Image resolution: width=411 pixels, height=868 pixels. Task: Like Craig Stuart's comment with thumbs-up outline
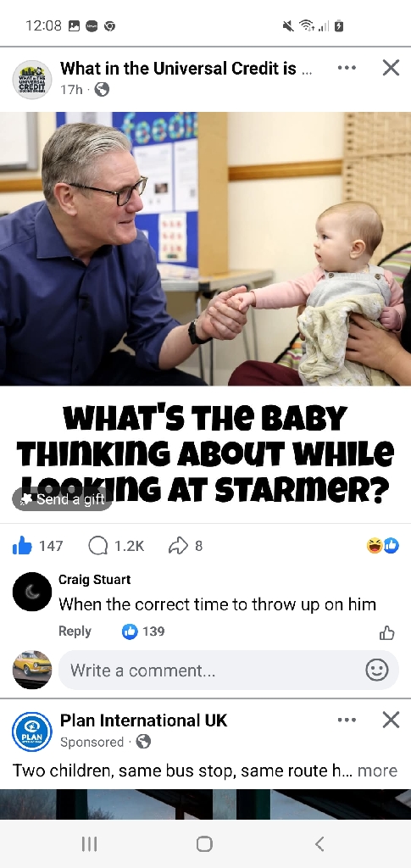[x=387, y=632]
